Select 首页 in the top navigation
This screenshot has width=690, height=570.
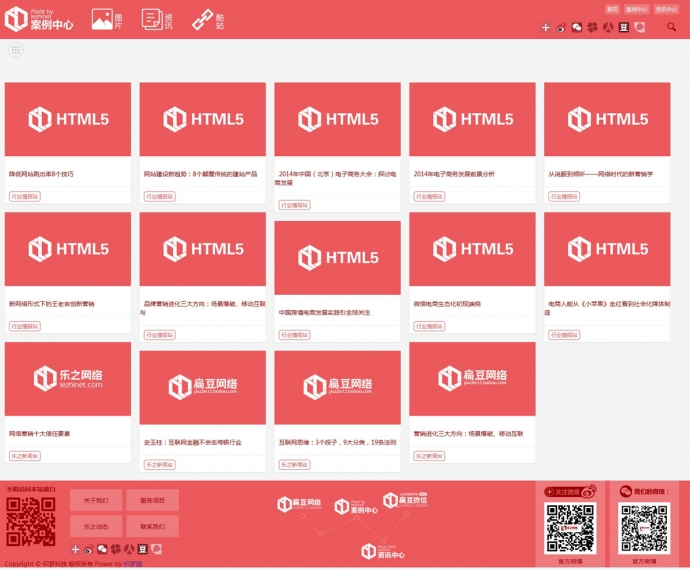[612, 9]
